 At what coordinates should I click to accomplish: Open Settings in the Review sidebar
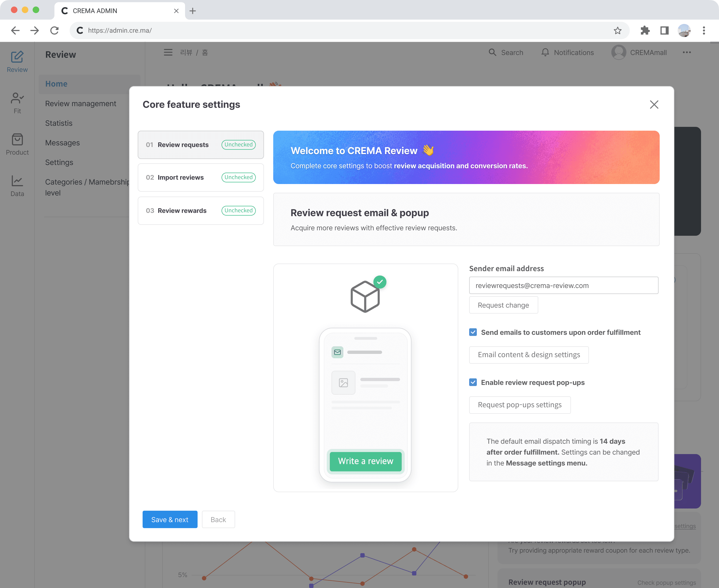59,163
